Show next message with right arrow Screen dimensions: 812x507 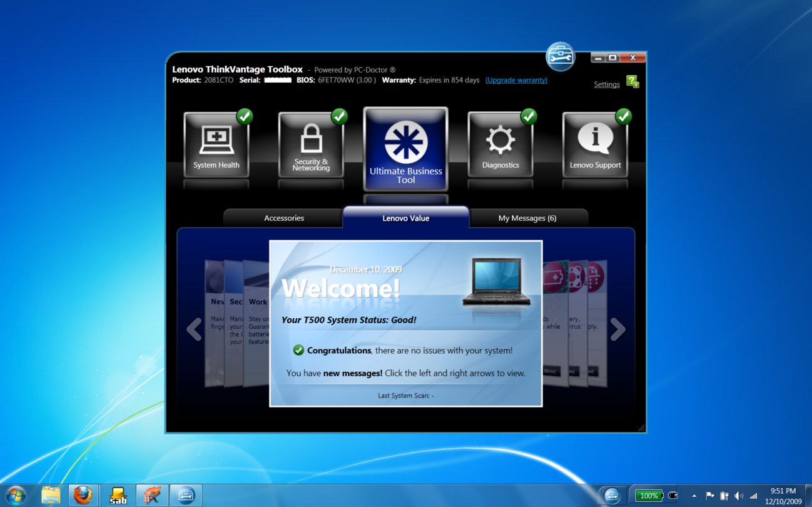pyautogui.click(x=617, y=329)
